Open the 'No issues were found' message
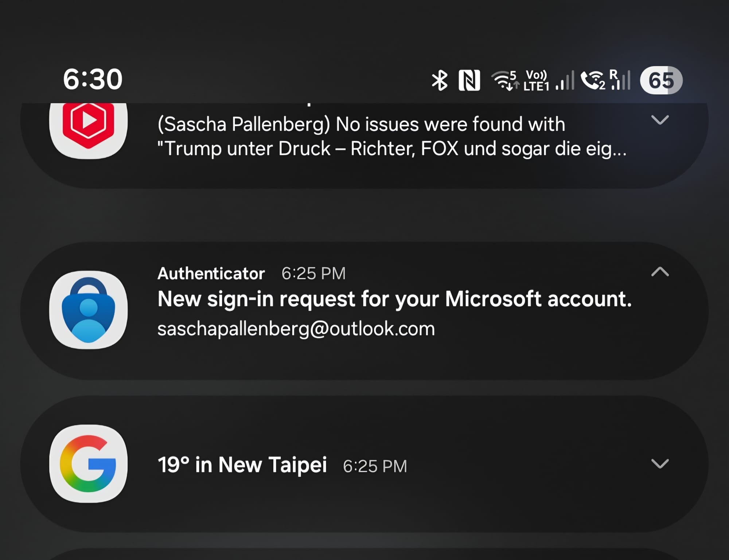 [x=392, y=136]
